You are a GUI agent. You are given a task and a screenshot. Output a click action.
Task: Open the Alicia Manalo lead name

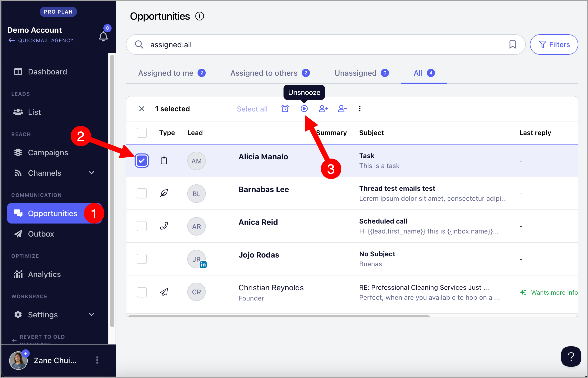click(263, 157)
